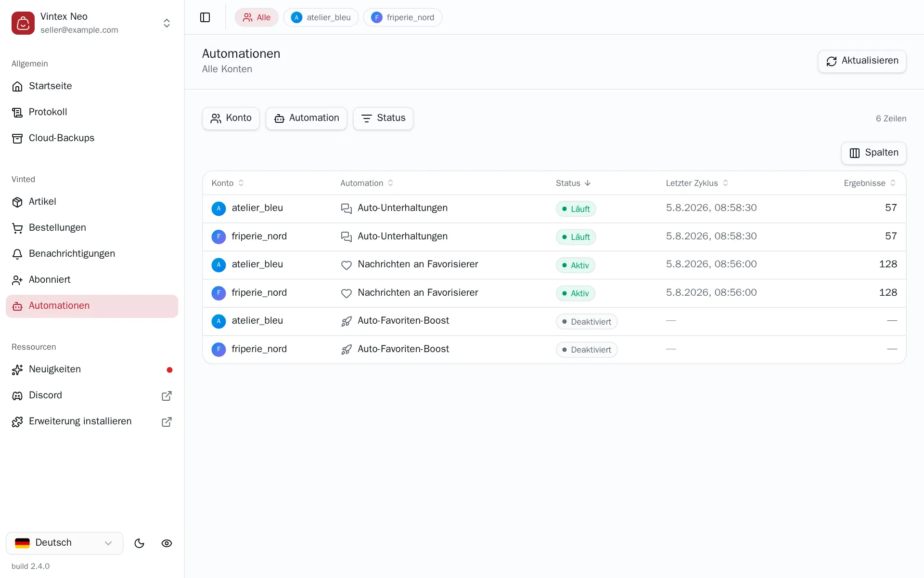Open the Status filter
924x578 pixels.
383,118
